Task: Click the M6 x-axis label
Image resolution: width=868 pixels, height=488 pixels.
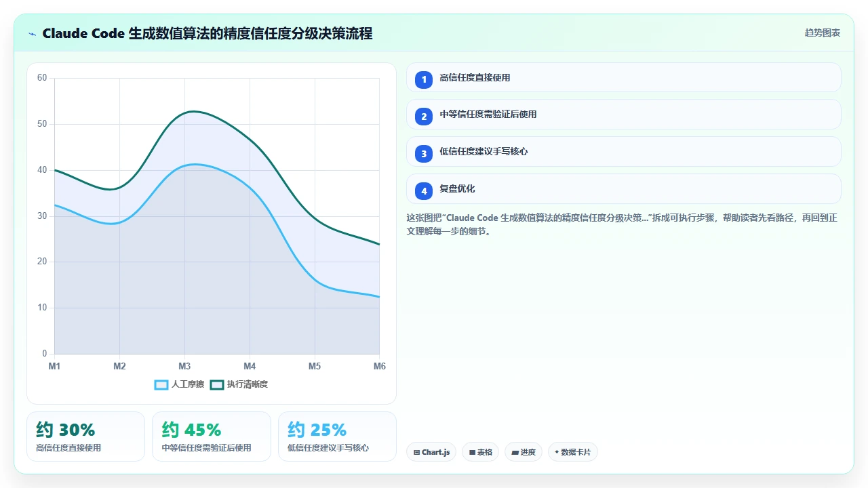Action: [x=380, y=366]
